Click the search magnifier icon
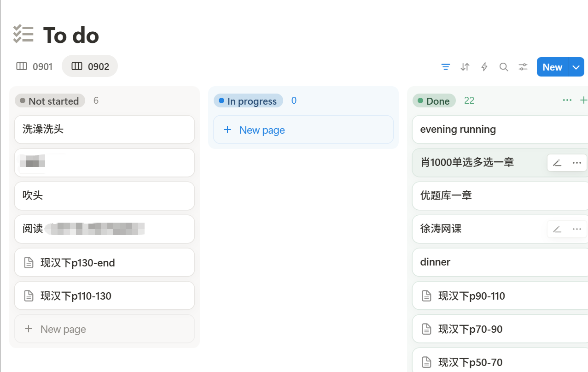588x372 pixels. [x=504, y=67]
